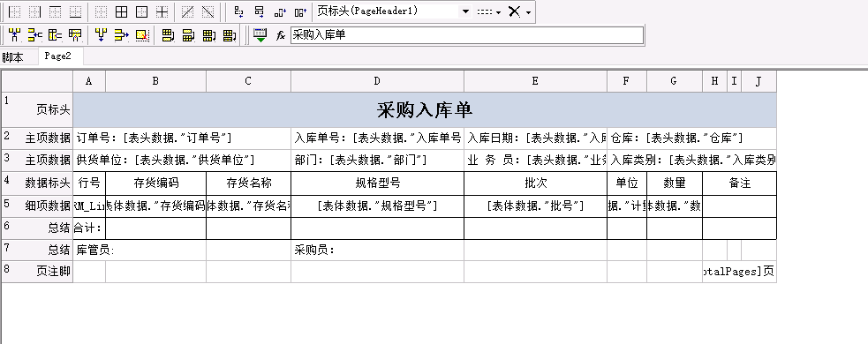Select column D header
This screenshot has height=344, width=868.
pyautogui.click(x=378, y=81)
